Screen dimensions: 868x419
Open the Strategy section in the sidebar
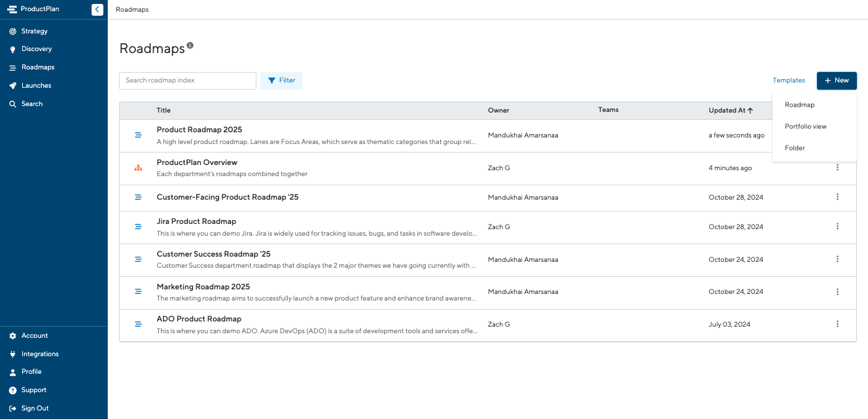(34, 31)
